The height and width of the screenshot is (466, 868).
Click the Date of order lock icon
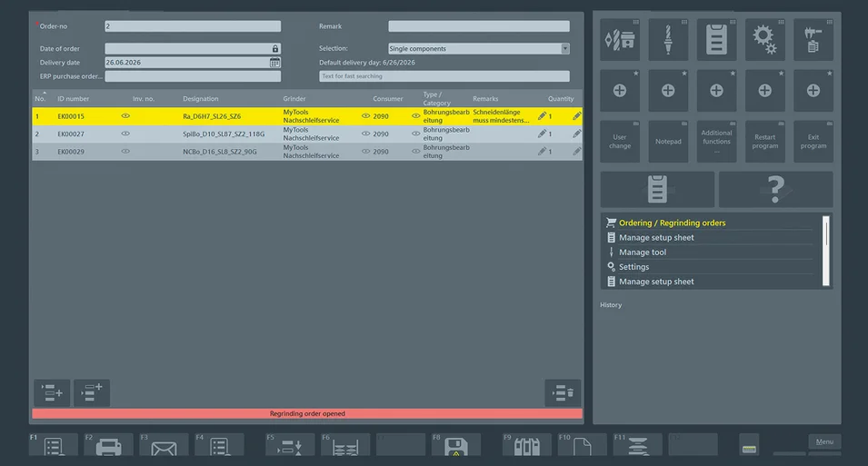[x=275, y=49]
